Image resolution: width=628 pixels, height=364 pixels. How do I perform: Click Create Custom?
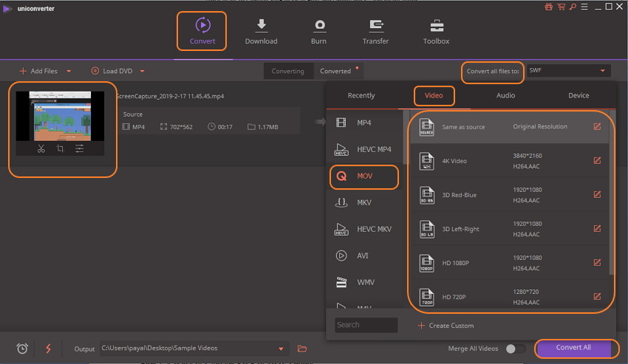click(446, 326)
